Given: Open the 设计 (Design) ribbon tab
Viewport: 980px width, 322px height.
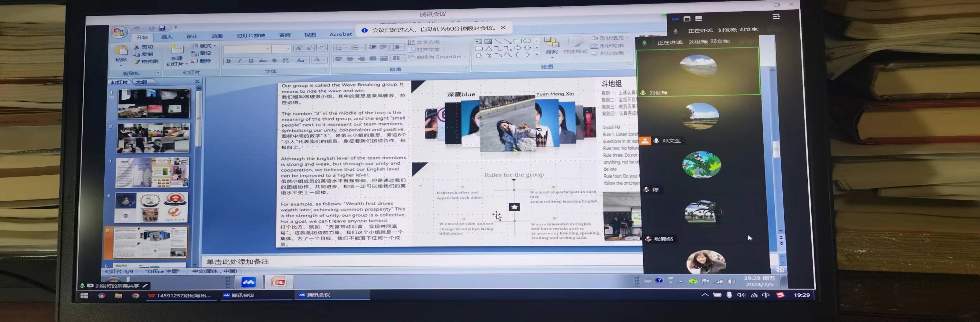Looking at the screenshot, I should click(192, 36).
